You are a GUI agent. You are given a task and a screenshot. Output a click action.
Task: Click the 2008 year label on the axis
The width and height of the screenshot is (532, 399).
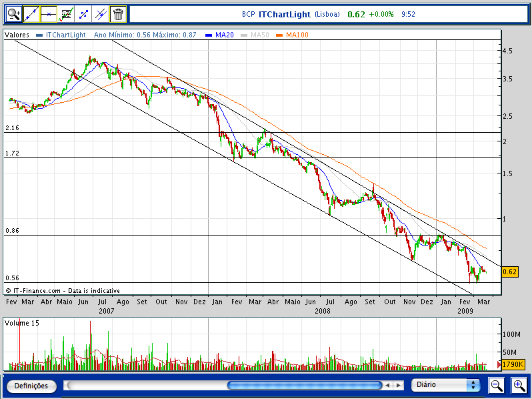click(322, 311)
